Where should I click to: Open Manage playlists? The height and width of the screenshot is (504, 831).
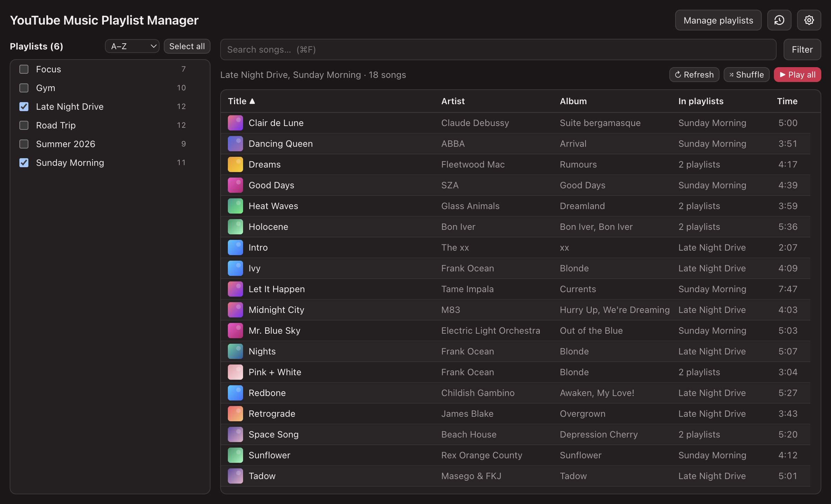click(718, 20)
